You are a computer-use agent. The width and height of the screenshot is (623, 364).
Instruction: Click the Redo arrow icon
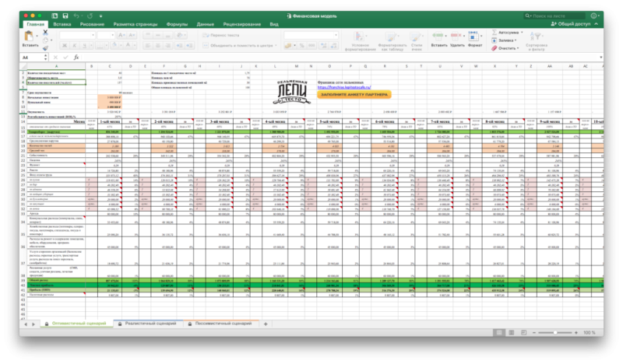pyautogui.click(x=90, y=16)
